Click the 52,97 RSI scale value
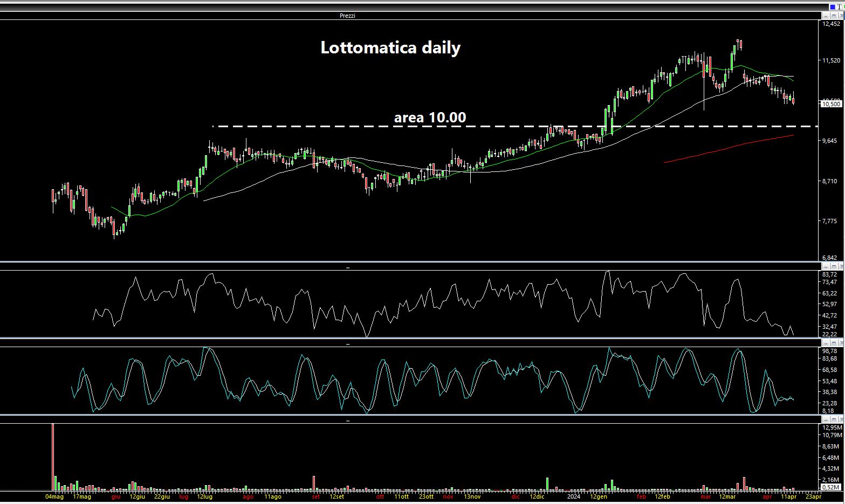Screen dimensions: 845x504 [x=829, y=304]
